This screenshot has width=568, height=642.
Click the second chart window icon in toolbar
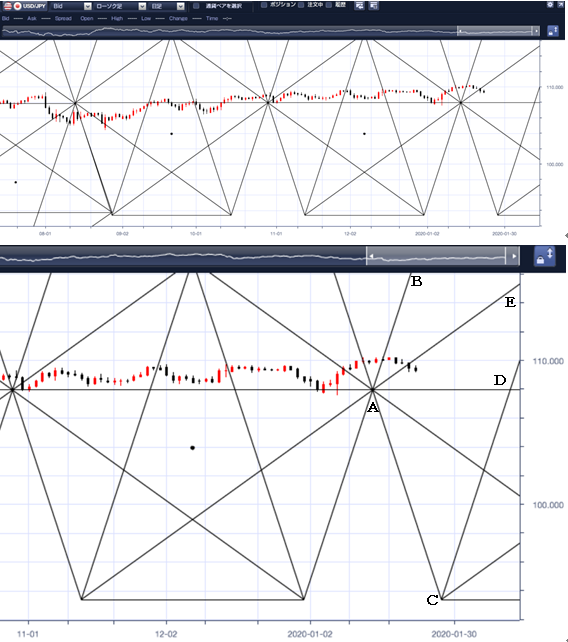373,5
